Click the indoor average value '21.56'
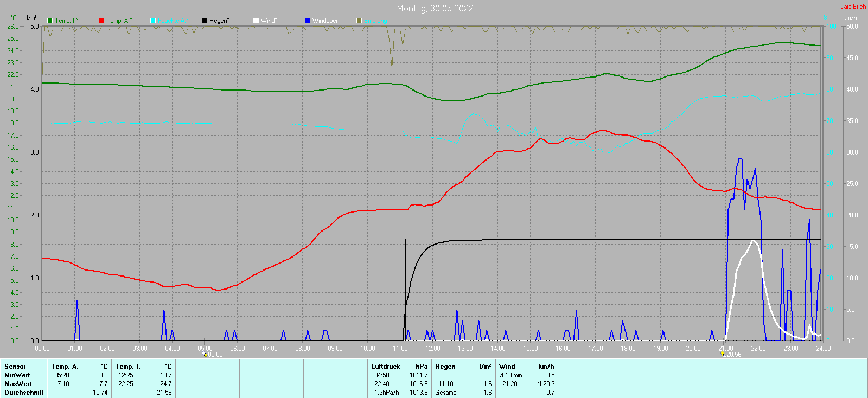 pyautogui.click(x=164, y=393)
